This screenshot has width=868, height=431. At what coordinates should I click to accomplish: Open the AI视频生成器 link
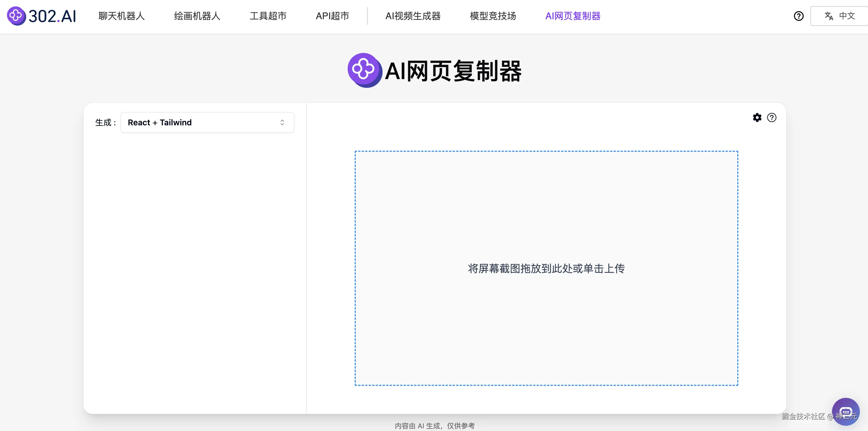[413, 16]
